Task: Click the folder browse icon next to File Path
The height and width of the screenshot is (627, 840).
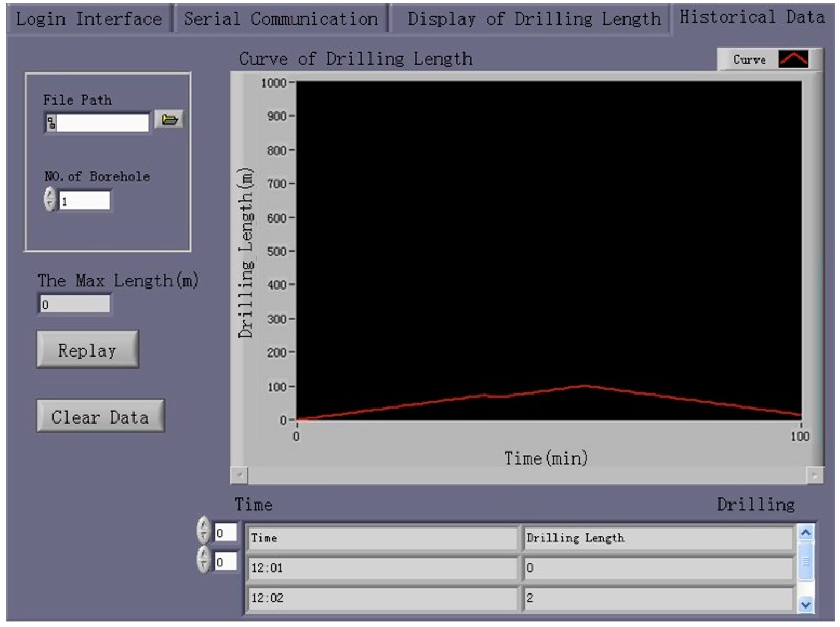Action: tap(169, 120)
